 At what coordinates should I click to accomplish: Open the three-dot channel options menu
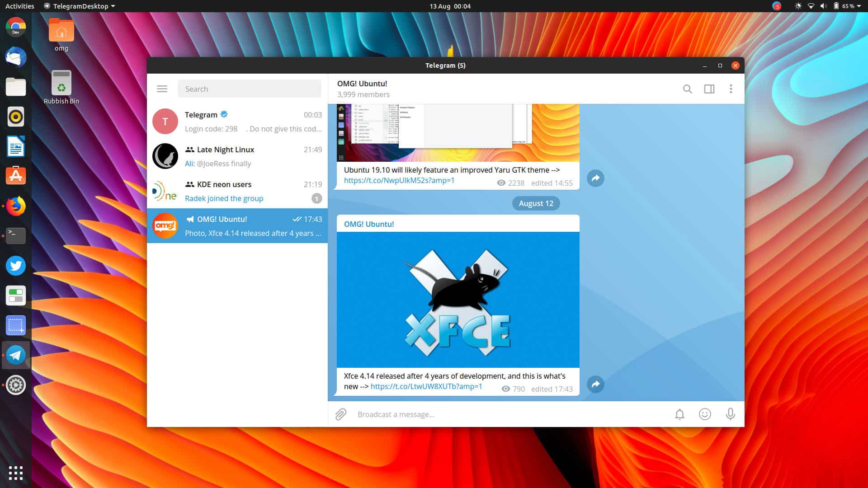point(731,89)
